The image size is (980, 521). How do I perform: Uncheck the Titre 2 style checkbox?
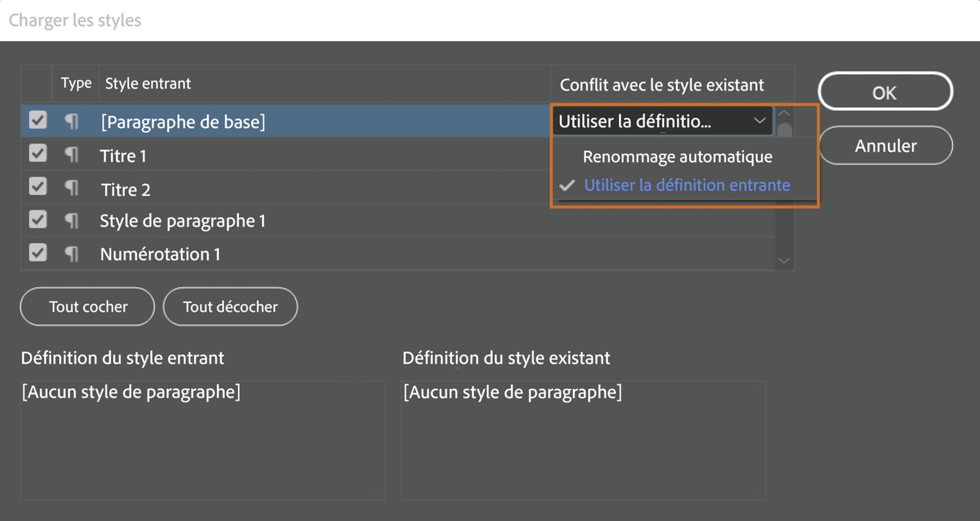click(38, 186)
